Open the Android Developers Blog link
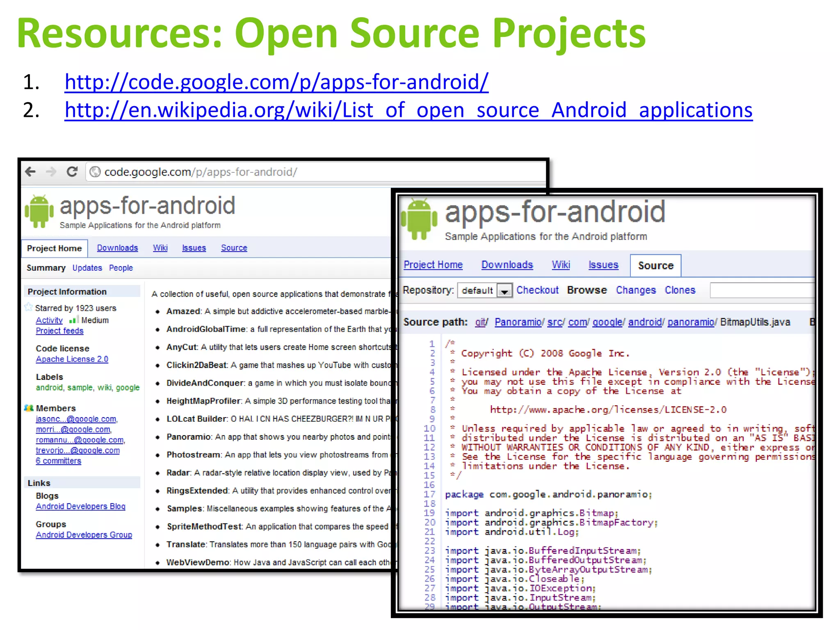840x630 pixels. click(80, 506)
